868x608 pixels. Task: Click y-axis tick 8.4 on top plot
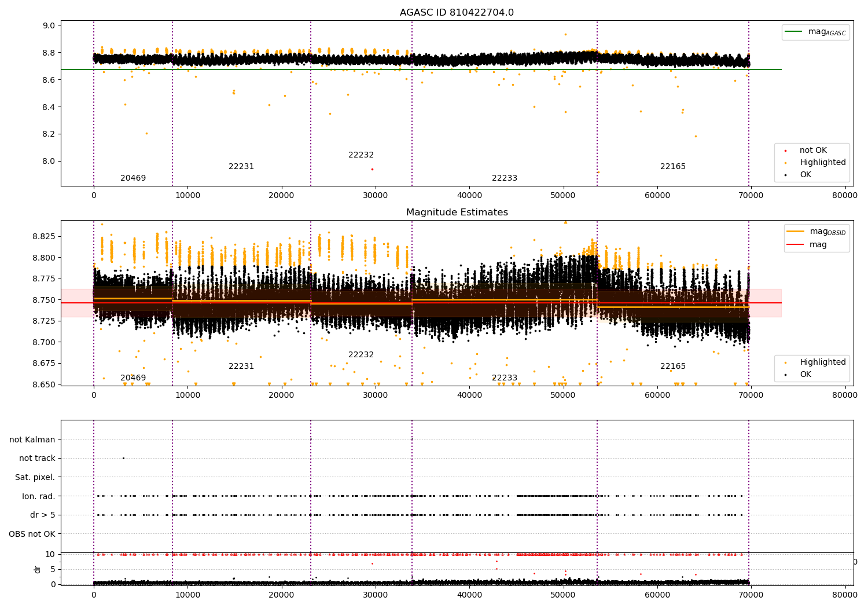[49, 107]
